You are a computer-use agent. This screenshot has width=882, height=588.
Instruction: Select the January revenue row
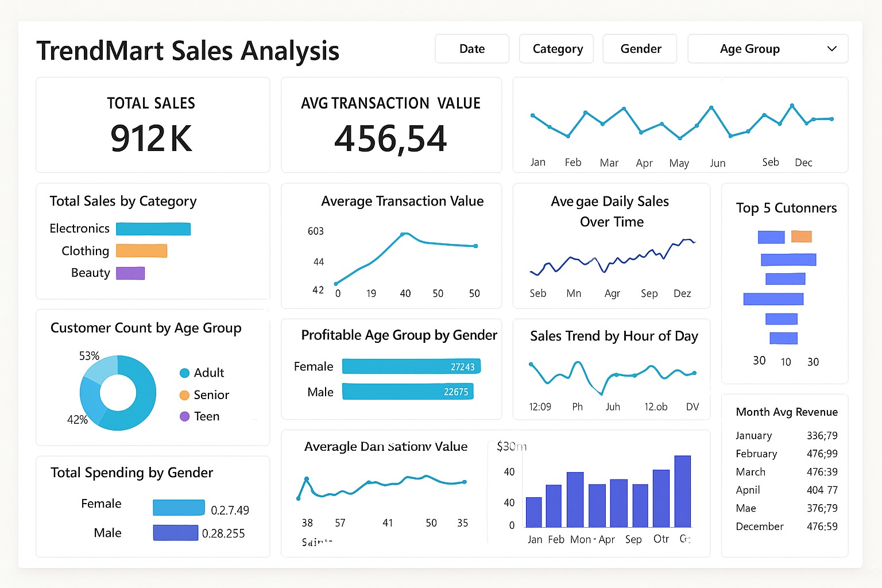pyautogui.click(x=786, y=435)
